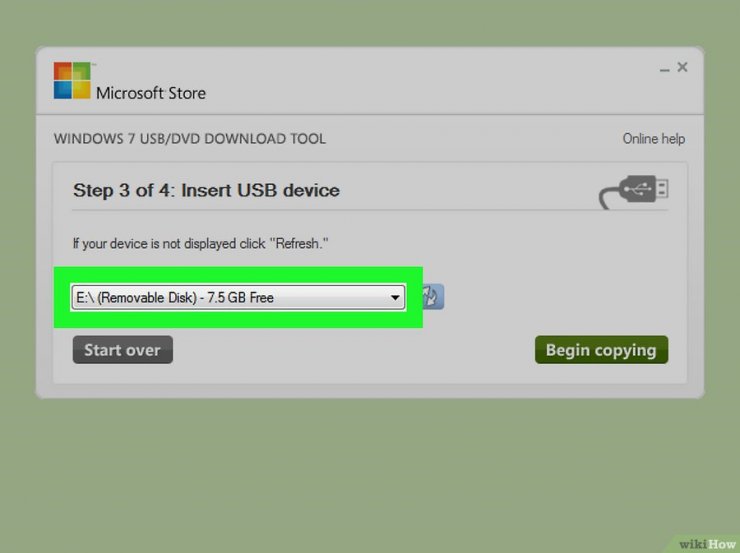Click the USB cable icon
Image resolution: width=740 pixels, height=553 pixels.
pos(634,191)
